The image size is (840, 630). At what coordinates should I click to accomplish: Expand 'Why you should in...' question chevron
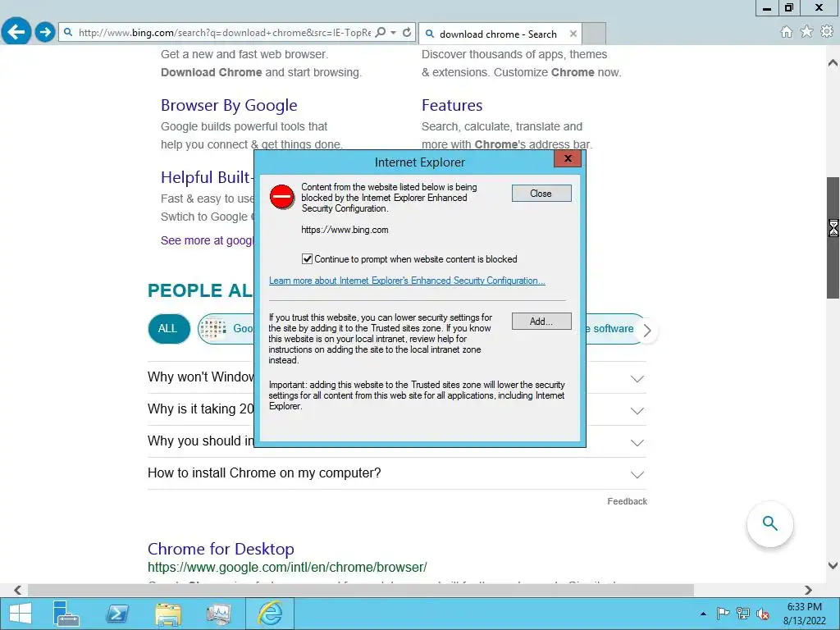(637, 443)
